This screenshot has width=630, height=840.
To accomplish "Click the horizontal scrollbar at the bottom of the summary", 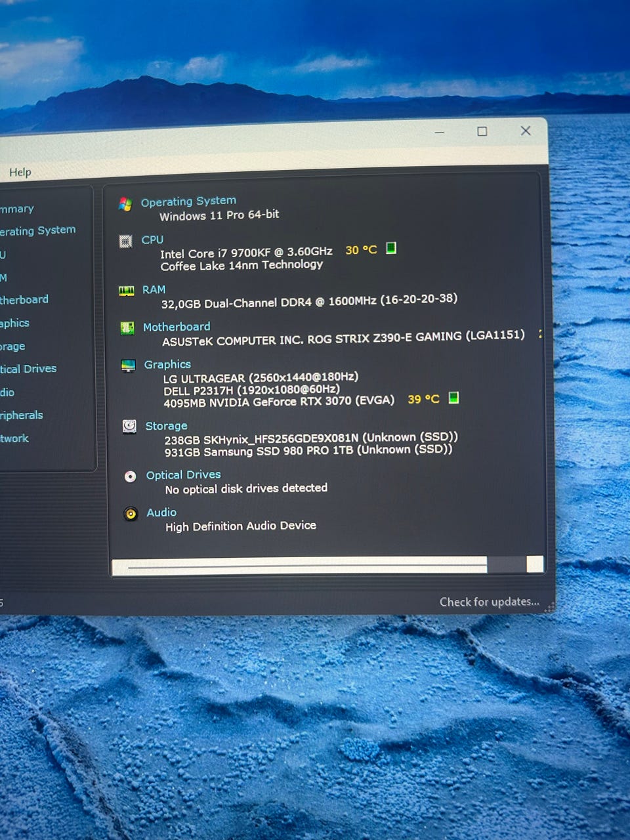I will 307,565.
